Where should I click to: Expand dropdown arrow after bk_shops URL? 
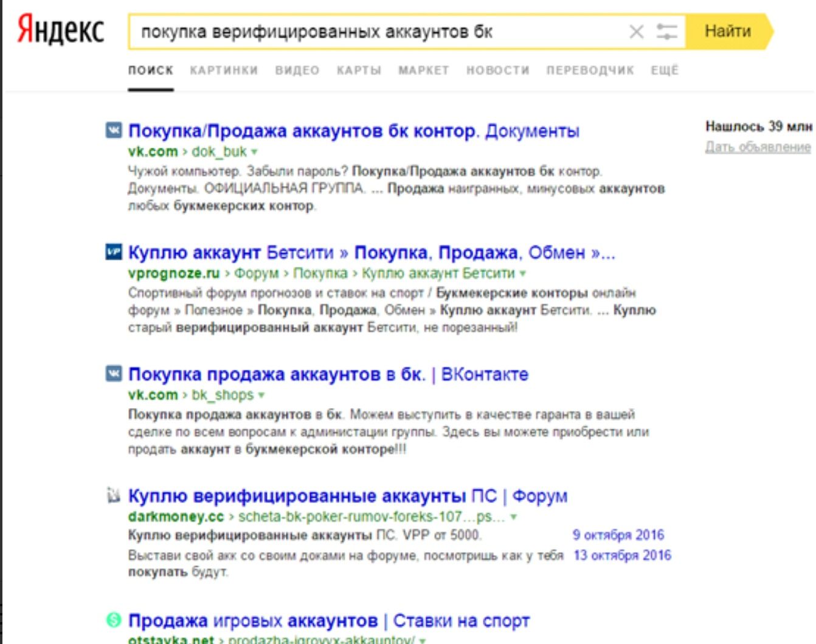coord(261,395)
